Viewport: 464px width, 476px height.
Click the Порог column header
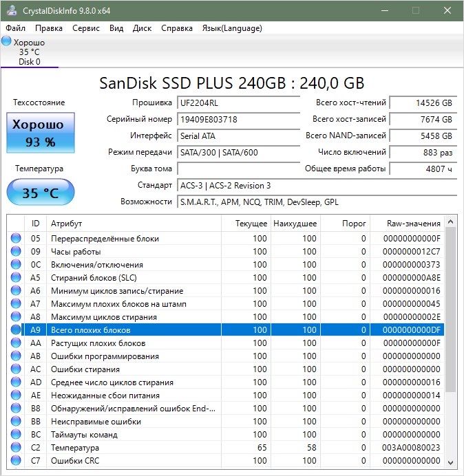(345, 224)
